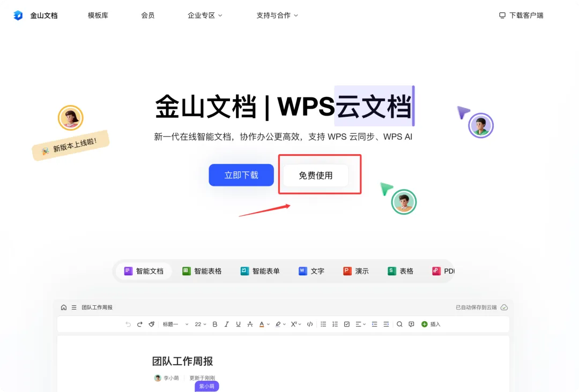Click the 新版本上线啦 banner tag
The image size is (579, 392).
click(x=71, y=145)
